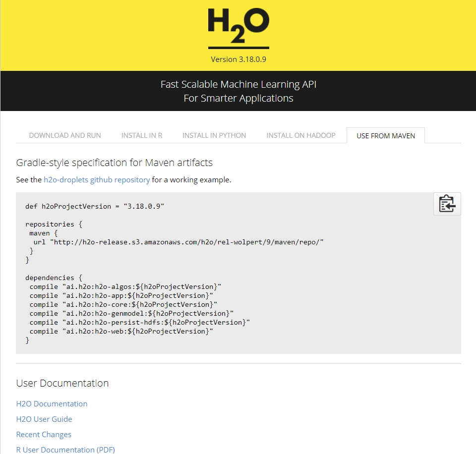Open R User Documentation (PDF) link

(65, 450)
